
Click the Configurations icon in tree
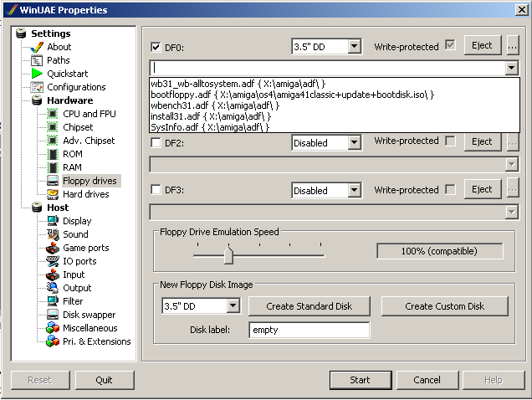[x=37, y=87]
